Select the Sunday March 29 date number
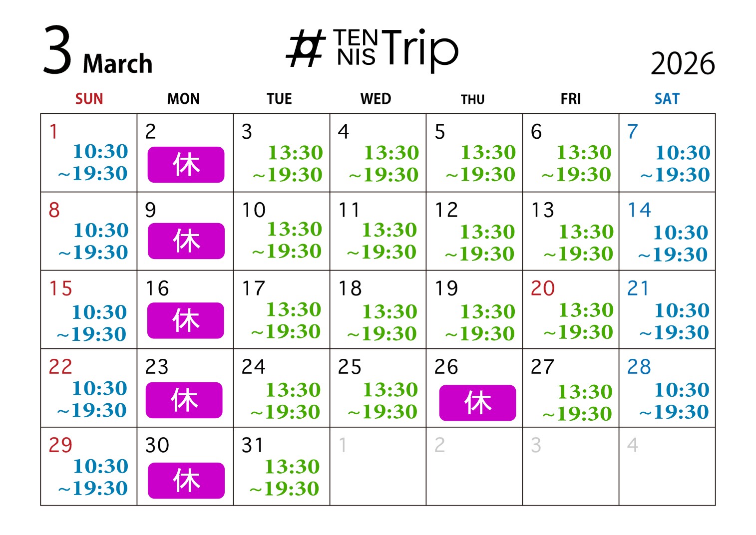756x535 pixels. (60, 445)
